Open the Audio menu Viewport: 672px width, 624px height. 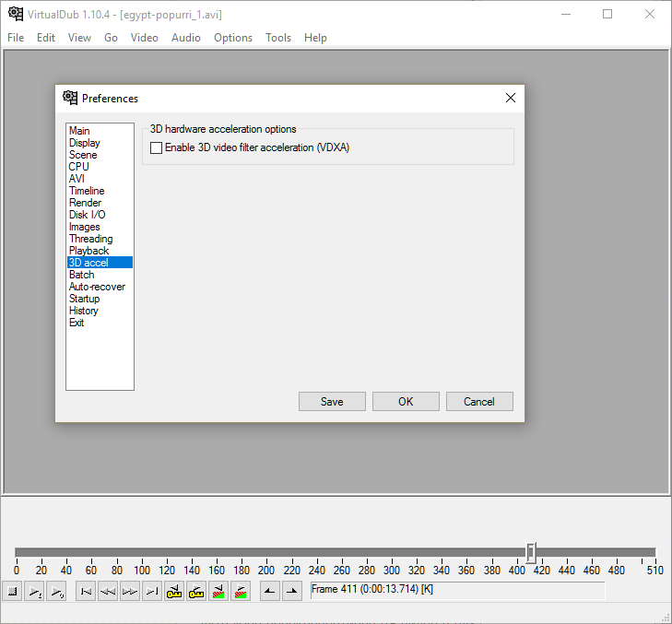coord(186,38)
